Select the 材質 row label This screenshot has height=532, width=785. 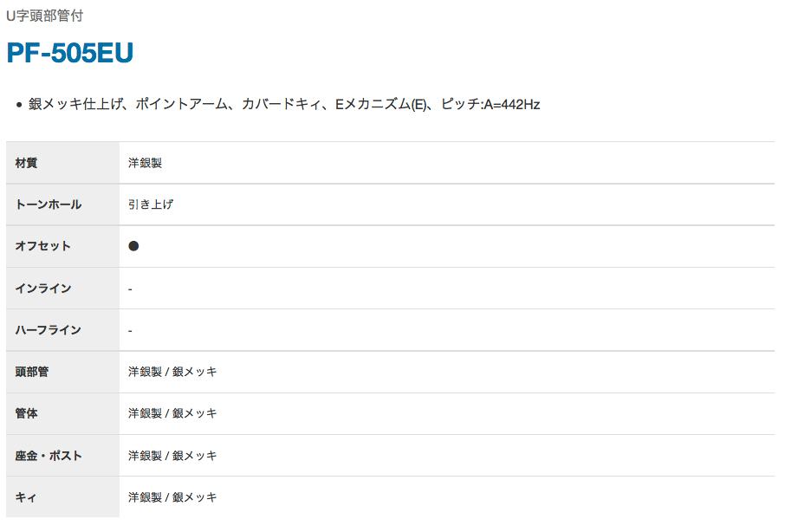click(27, 163)
